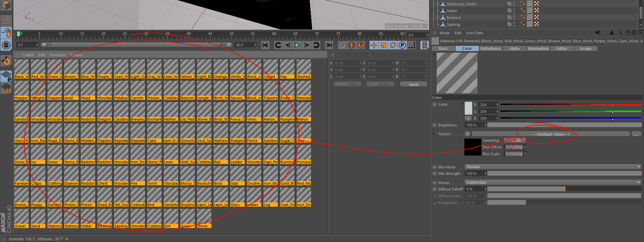The image size is (644, 242).
Task: Click the Blur Offset stepper arrows
Action: [525, 147]
